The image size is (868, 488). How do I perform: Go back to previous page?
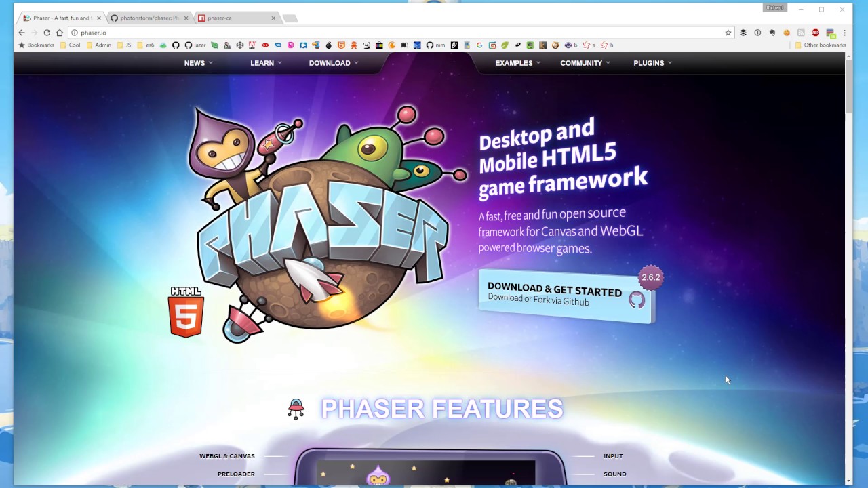tap(22, 33)
